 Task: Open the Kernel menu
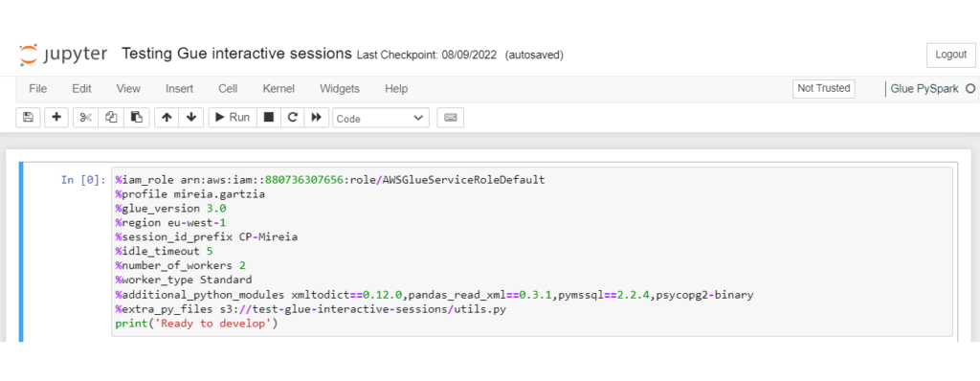(278, 89)
